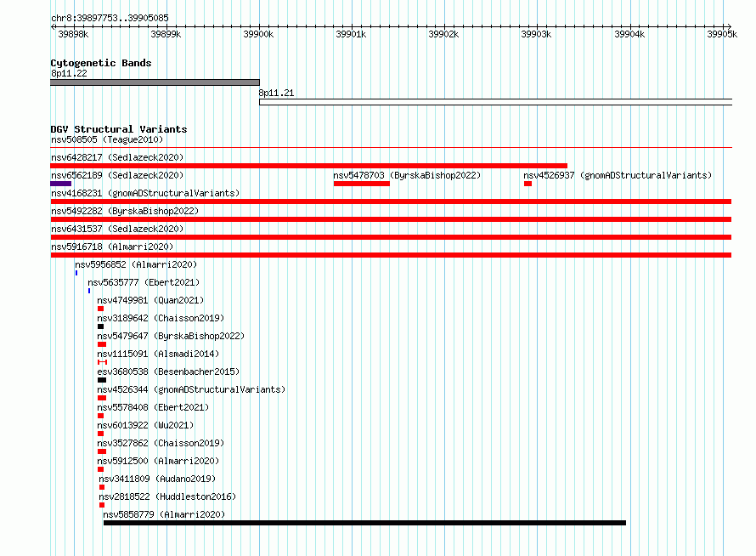Click nsv3189642 (Chaisson2019) label

[161, 318]
